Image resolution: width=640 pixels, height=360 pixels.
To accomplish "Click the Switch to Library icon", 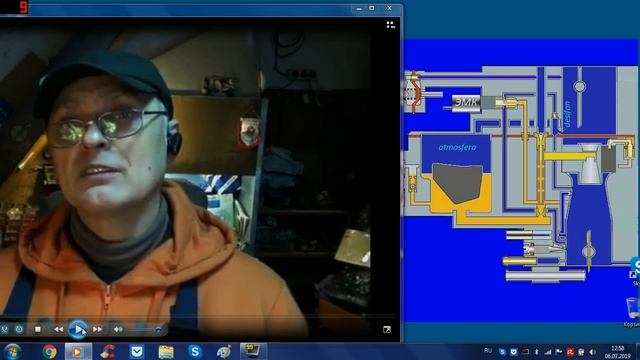I will point(390,25).
